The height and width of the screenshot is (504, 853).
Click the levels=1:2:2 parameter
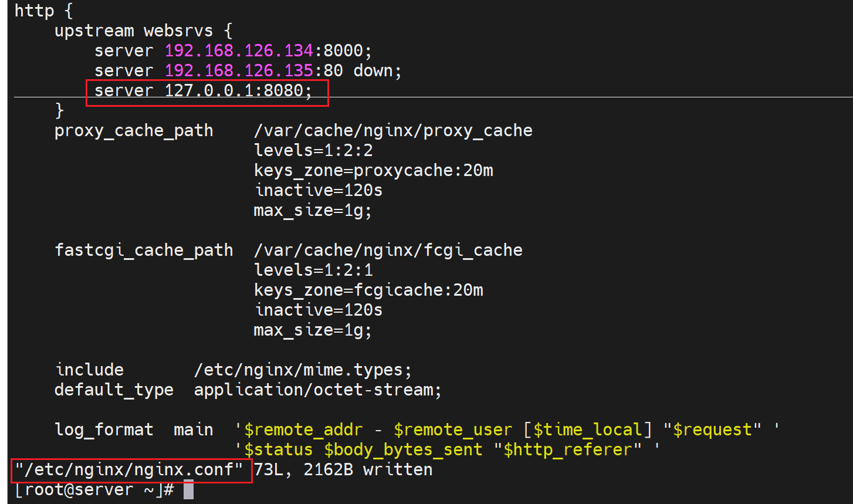point(313,150)
